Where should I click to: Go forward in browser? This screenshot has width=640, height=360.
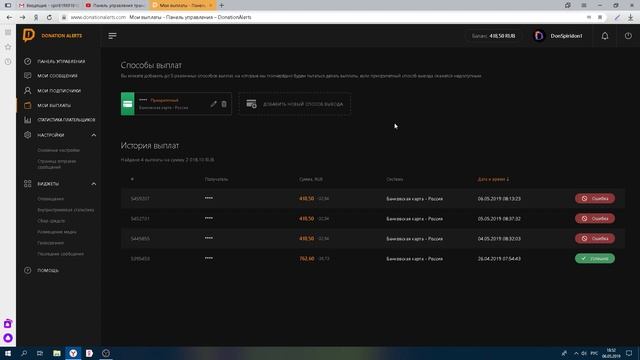(x=22, y=18)
